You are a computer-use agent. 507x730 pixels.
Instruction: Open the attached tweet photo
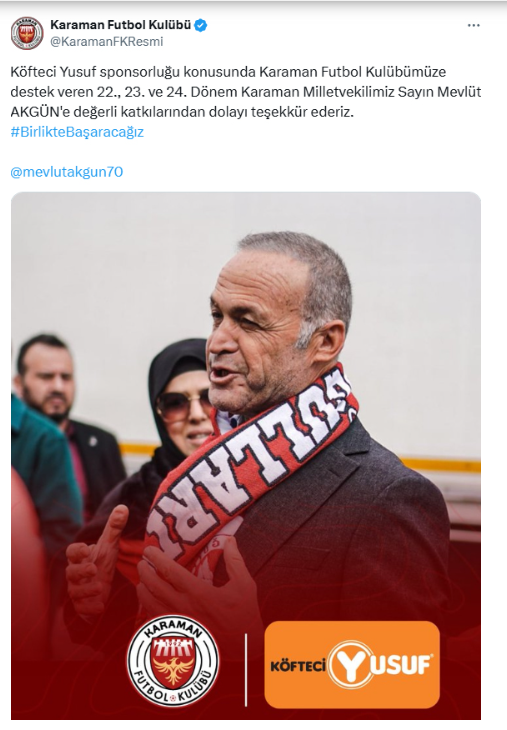pos(246,456)
